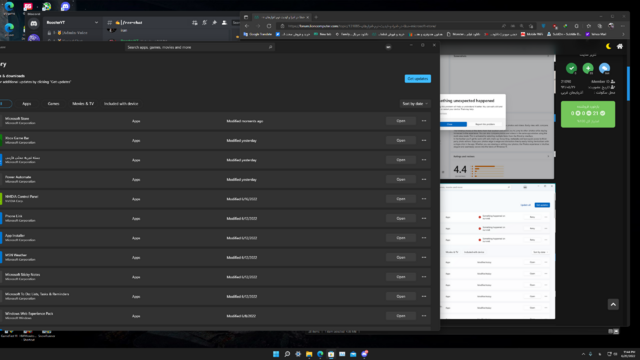Screen dimensions: 640x360
Task: Go back in Edge browser
Action: tap(247, 26)
